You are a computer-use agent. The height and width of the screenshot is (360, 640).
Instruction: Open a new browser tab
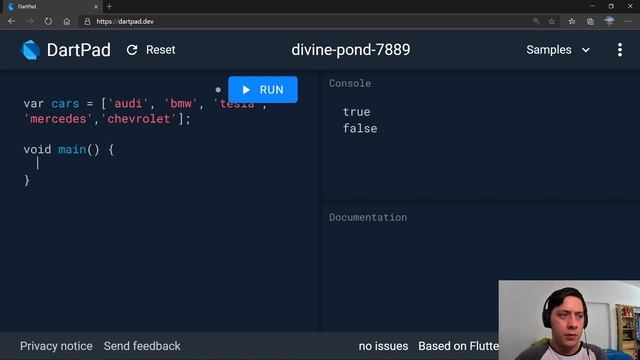[109, 7]
